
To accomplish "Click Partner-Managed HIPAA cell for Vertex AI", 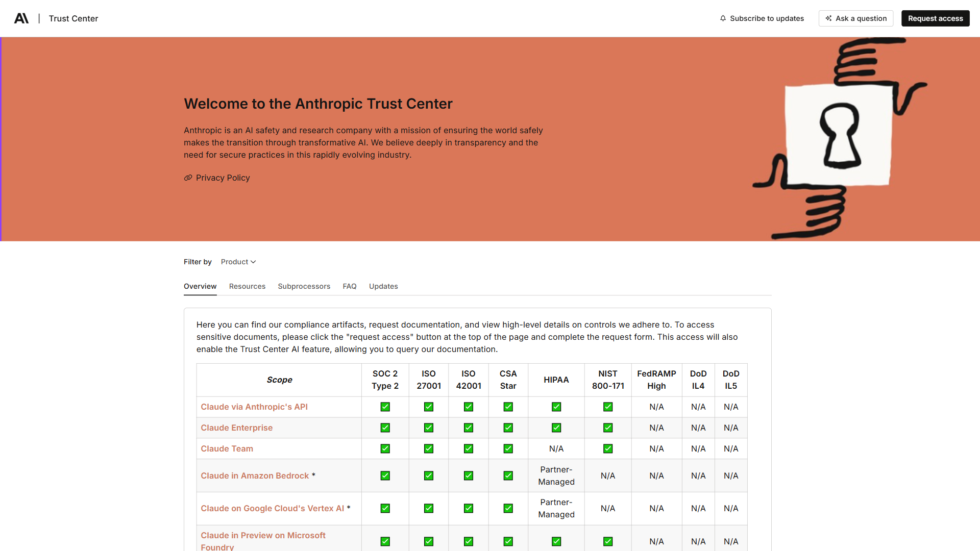I will 556,508.
